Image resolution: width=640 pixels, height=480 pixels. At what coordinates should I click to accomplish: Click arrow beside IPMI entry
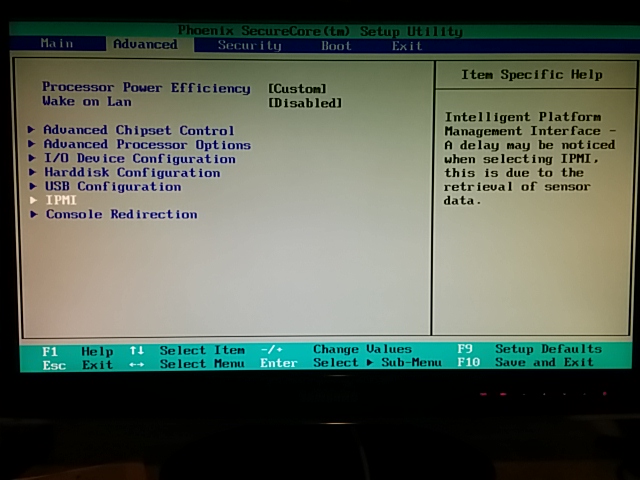(33, 200)
